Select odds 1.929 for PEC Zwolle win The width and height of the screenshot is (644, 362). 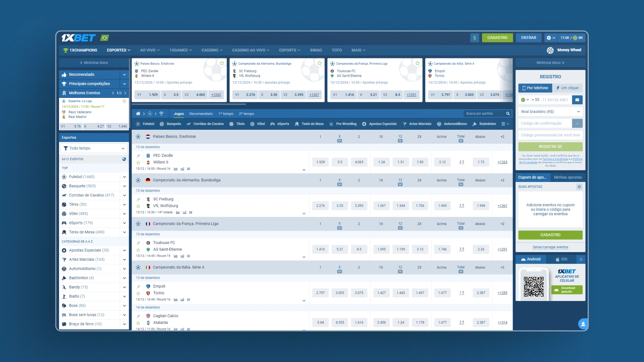[x=320, y=162]
